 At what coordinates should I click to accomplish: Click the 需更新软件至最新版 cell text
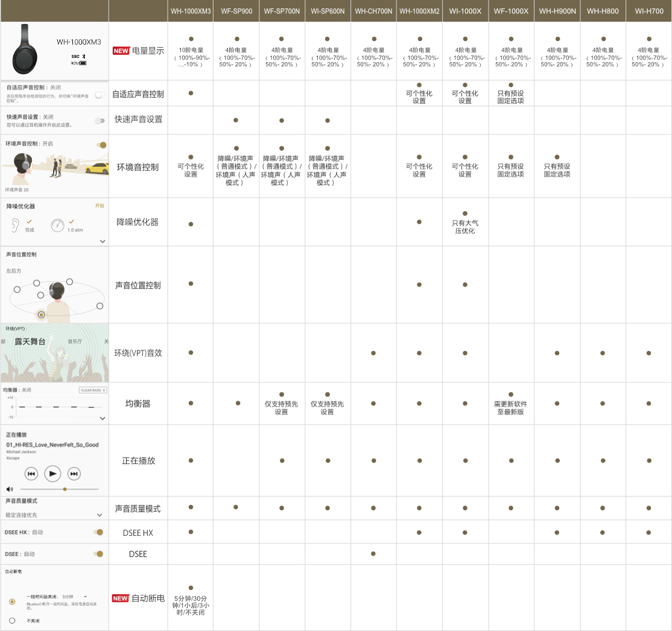point(511,408)
